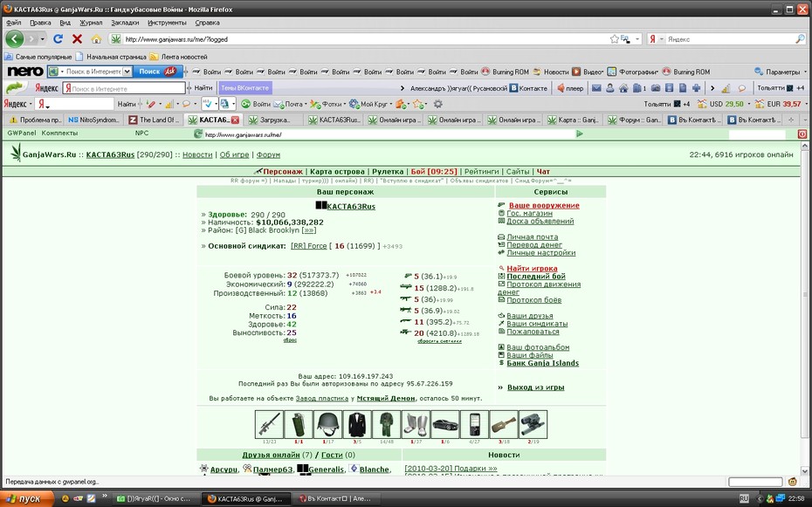
Task: Open the Рулетка game menu link
Action: [388, 172]
